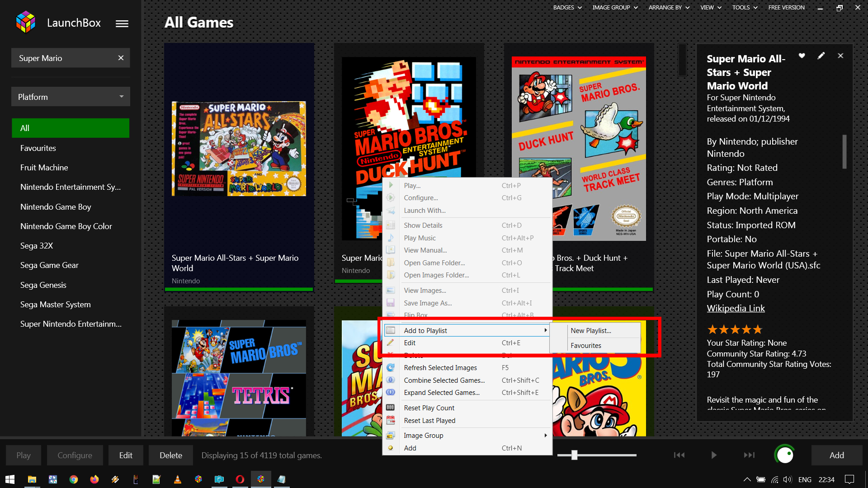Screen dimensions: 868x488
Task: Click the pencil edit icon in details
Action: (821, 56)
